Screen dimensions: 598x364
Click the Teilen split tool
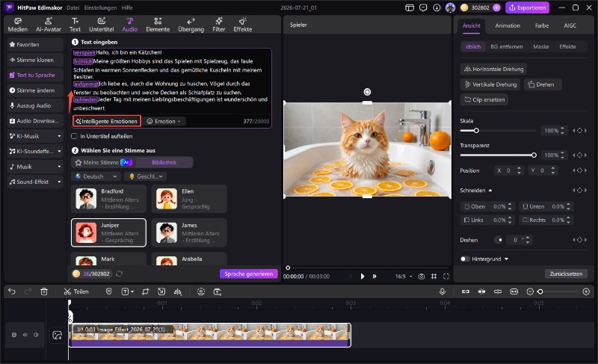76,291
